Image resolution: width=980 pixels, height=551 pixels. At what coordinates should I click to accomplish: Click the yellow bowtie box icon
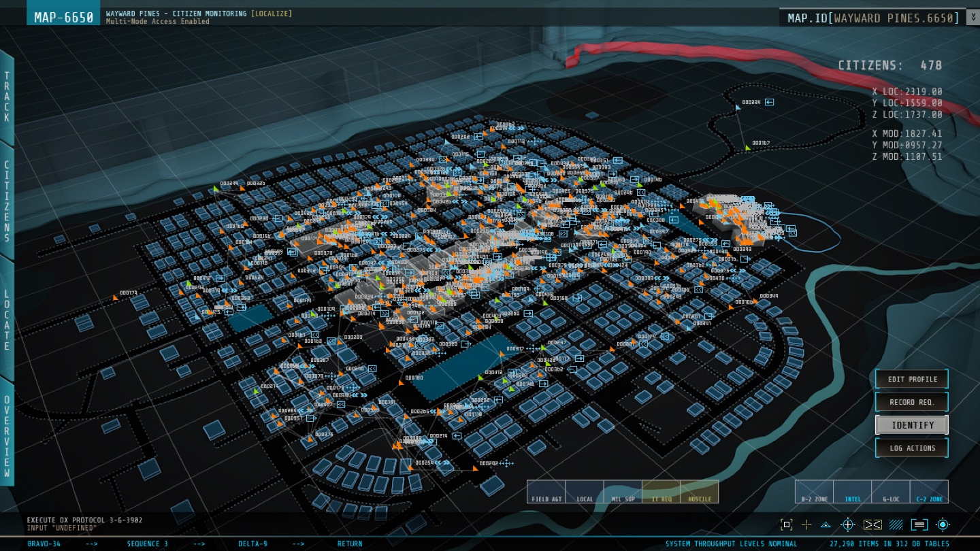point(872,524)
